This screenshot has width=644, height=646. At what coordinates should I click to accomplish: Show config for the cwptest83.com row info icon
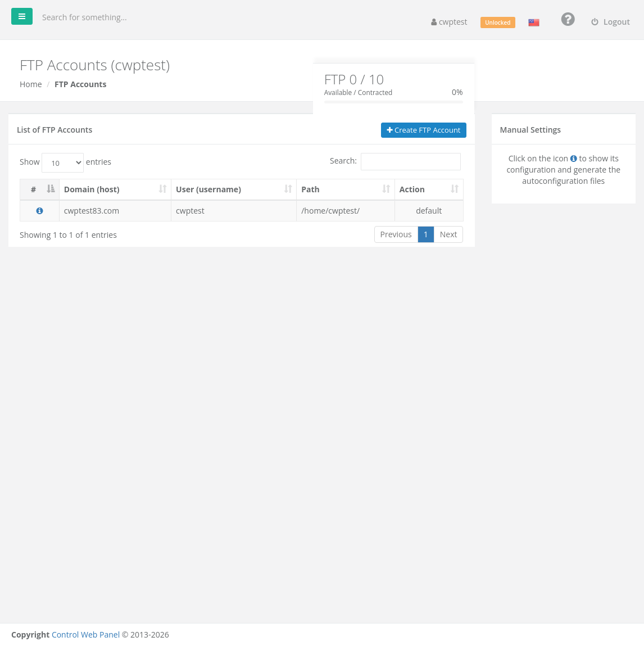39,211
